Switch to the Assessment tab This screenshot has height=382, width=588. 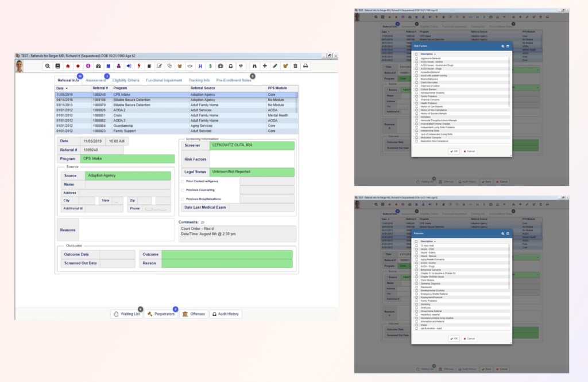click(96, 80)
